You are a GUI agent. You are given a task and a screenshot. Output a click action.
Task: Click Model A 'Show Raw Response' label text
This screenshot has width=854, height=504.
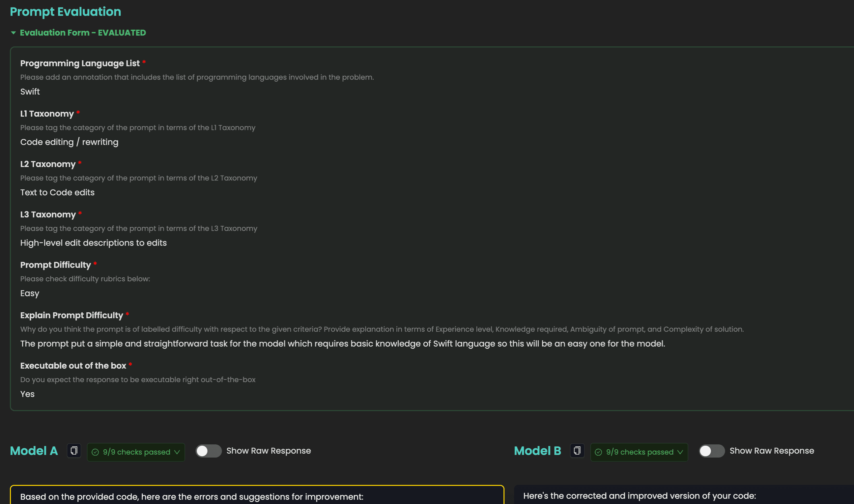[269, 451]
